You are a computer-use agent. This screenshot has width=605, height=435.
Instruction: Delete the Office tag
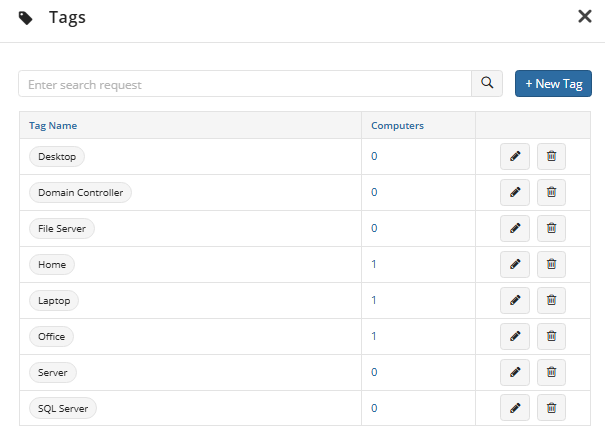coord(551,337)
